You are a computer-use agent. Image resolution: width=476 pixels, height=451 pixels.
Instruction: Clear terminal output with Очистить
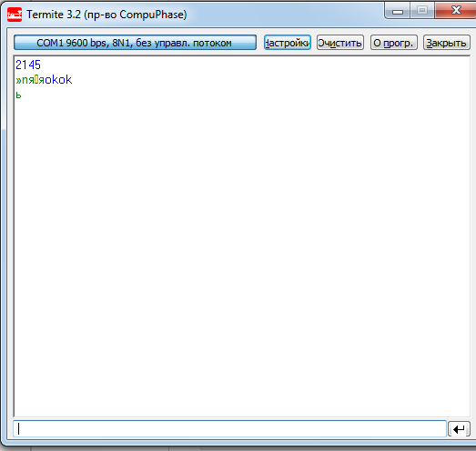[340, 43]
